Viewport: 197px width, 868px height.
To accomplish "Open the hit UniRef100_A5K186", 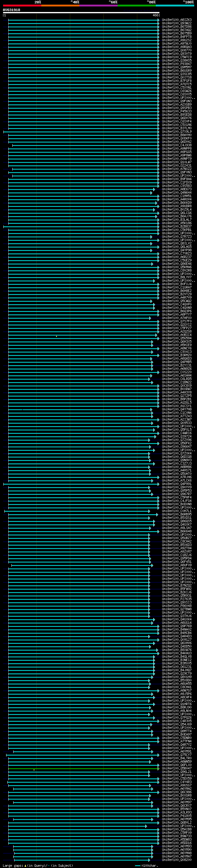I will [x=177, y=223].
